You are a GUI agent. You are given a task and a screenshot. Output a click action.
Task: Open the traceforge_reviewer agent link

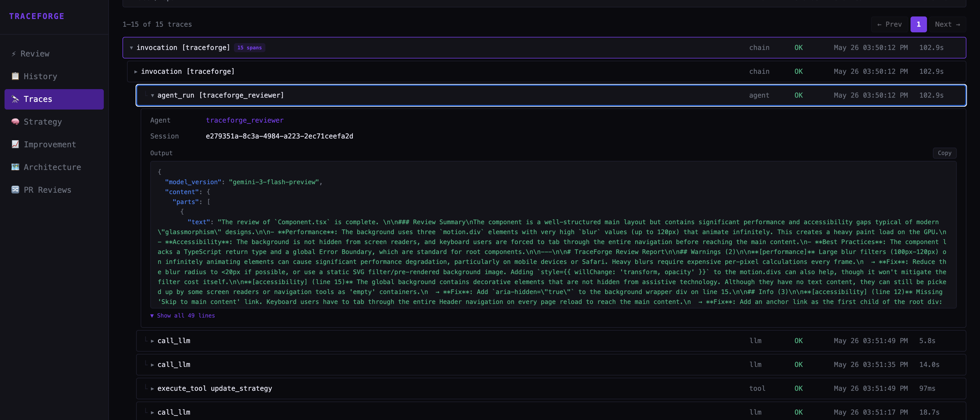(x=245, y=120)
